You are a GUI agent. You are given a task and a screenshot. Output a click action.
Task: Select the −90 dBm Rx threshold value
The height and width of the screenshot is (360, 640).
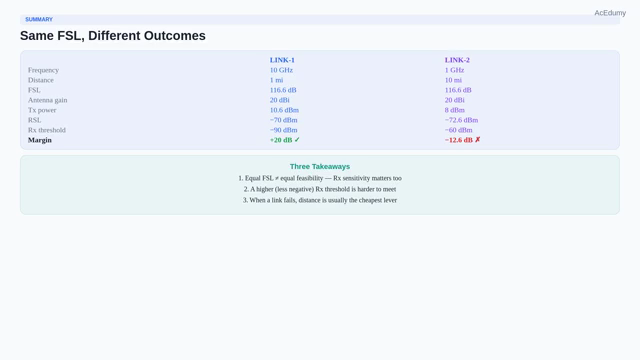pos(284,130)
